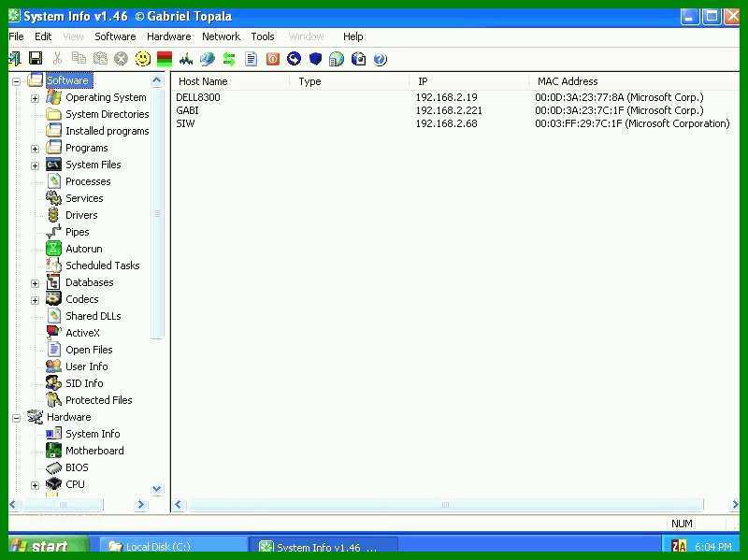Click the scissors Cut icon

point(57,59)
